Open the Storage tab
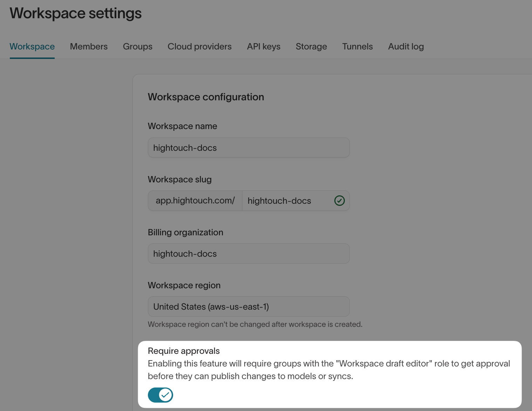Viewport: 532px width, 411px height. pyautogui.click(x=311, y=47)
